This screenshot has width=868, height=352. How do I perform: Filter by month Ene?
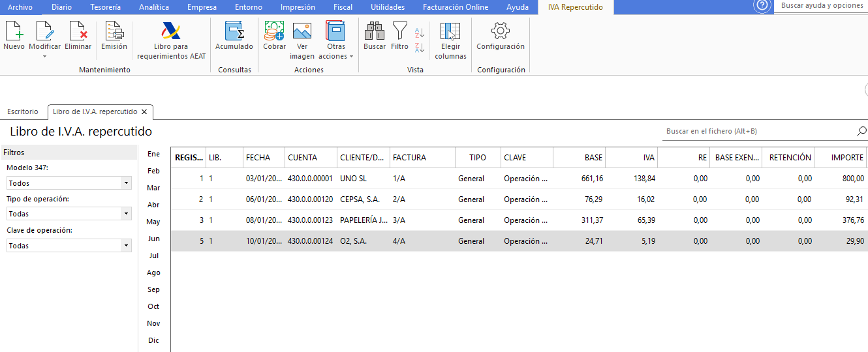click(153, 154)
